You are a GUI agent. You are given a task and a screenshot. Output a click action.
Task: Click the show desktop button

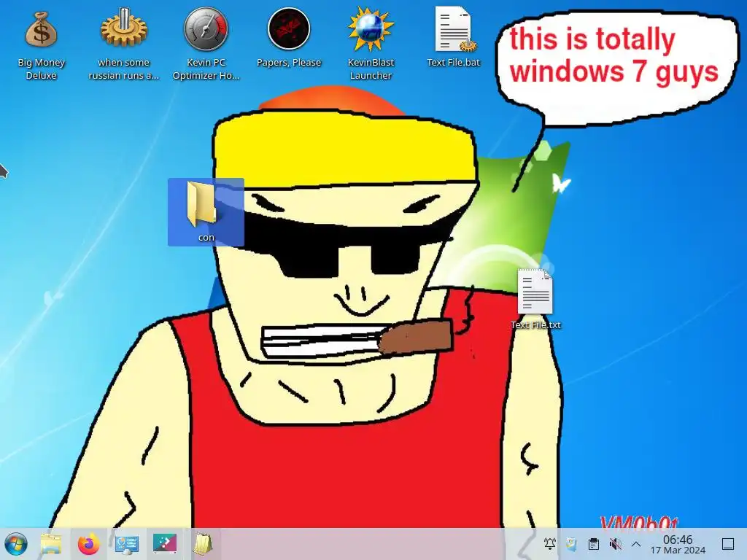(728, 544)
